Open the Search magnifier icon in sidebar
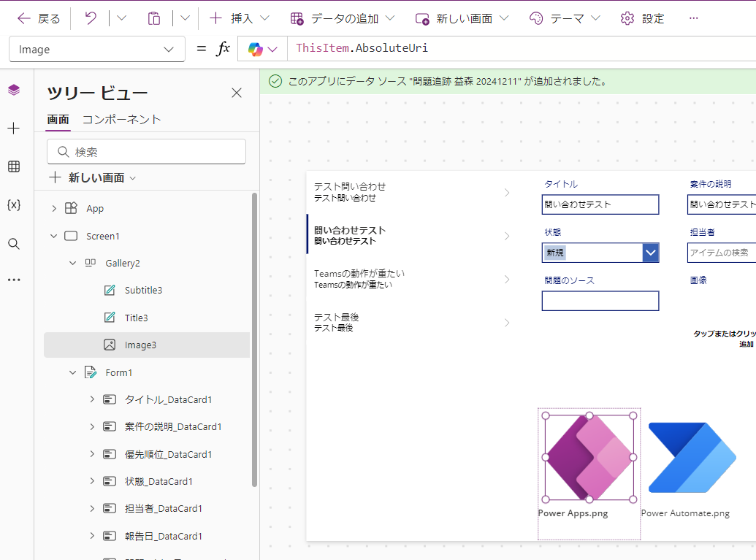 (x=14, y=244)
